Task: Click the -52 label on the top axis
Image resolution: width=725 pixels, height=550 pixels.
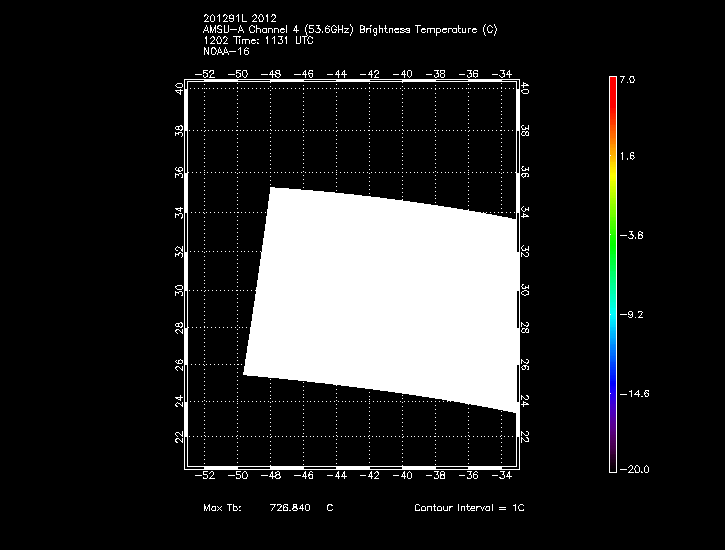Action: click(x=206, y=74)
